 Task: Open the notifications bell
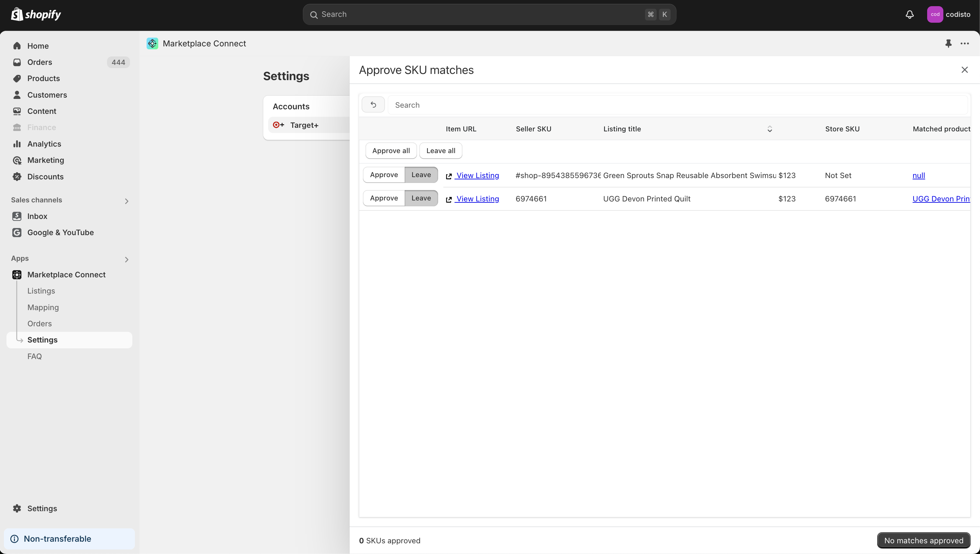(910, 15)
